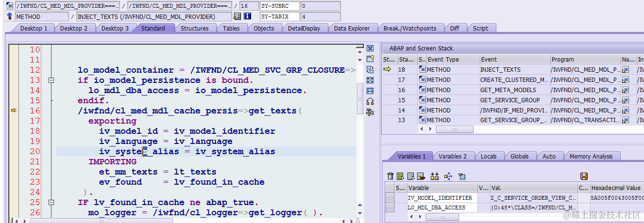644x223 pixels.
Task: Click the headphones services icon
Action: [x=370, y=101]
